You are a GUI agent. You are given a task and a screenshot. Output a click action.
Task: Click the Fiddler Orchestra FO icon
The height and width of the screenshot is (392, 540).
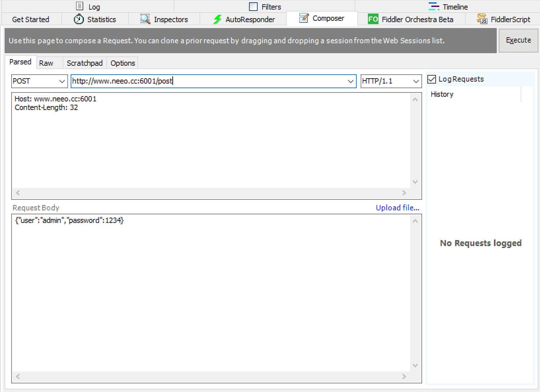(x=373, y=19)
